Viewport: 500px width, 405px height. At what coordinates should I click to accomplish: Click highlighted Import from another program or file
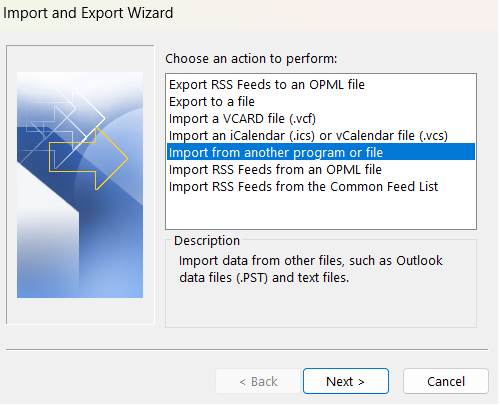(321, 152)
